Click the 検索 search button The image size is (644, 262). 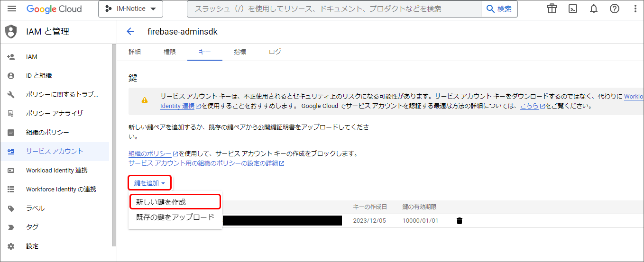(499, 9)
